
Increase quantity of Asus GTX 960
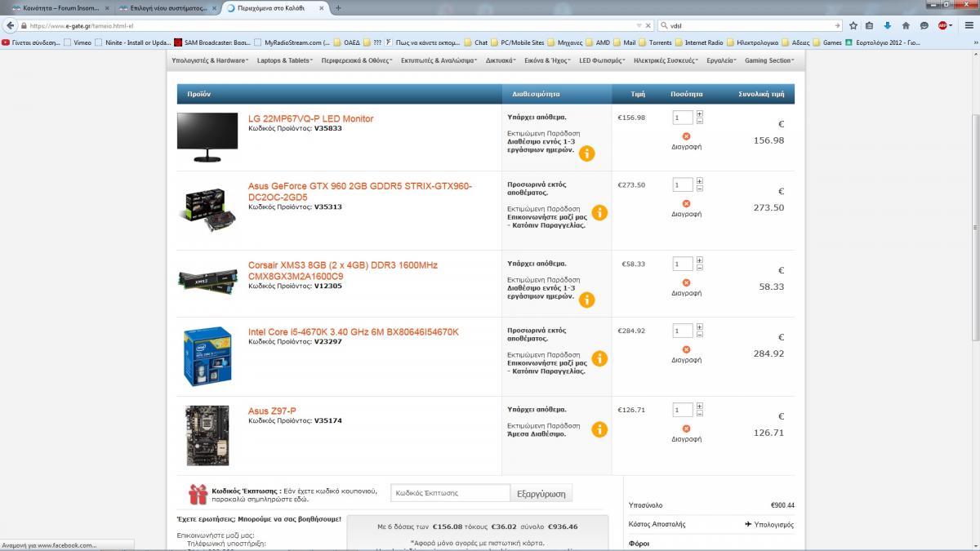pos(700,180)
